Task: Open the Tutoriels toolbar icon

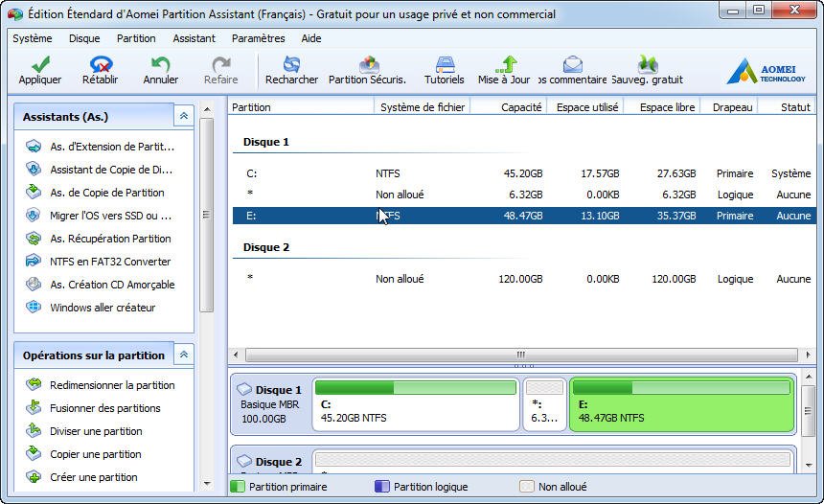Action: click(x=445, y=64)
